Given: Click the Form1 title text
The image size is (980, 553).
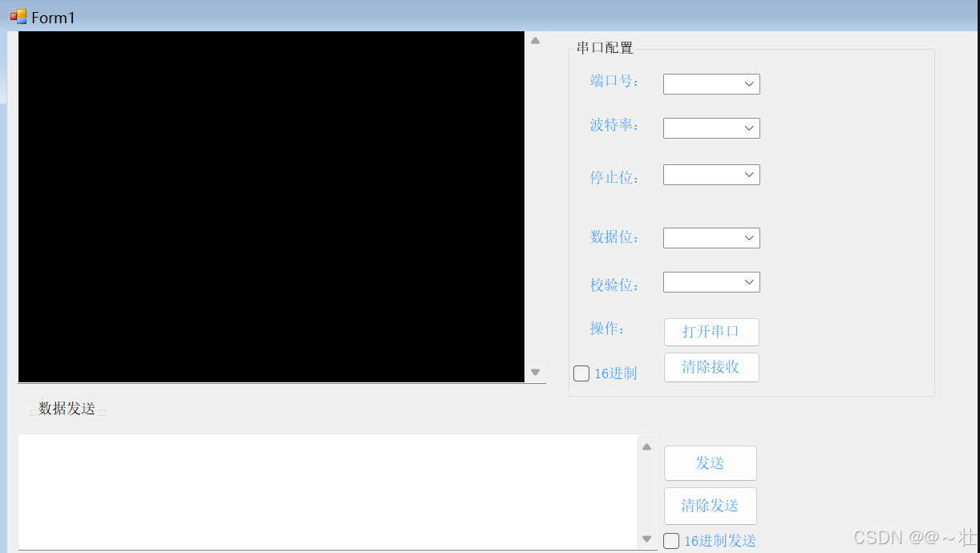Looking at the screenshot, I should pos(54,18).
